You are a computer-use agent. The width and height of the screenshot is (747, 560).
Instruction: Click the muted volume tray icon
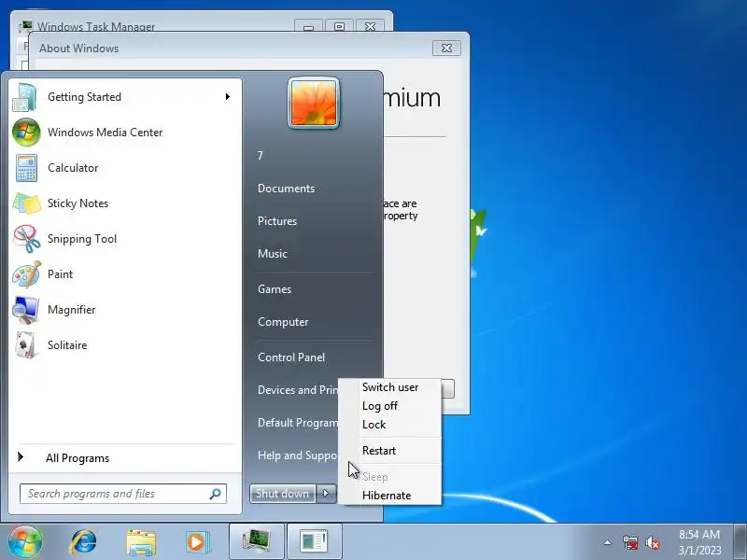(x=653, y=542)
